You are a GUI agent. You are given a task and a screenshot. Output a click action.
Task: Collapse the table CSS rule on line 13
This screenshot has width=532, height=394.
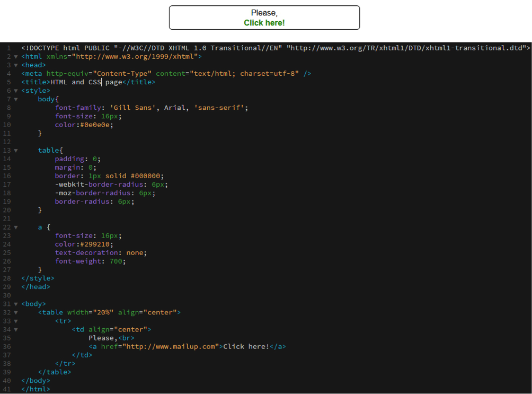16,151
